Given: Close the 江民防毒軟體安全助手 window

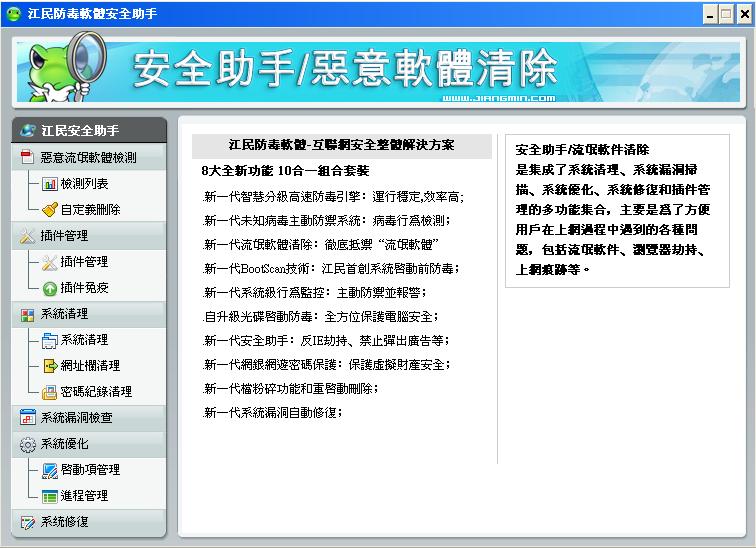Looking at the screenshot, I should (744, 14).
